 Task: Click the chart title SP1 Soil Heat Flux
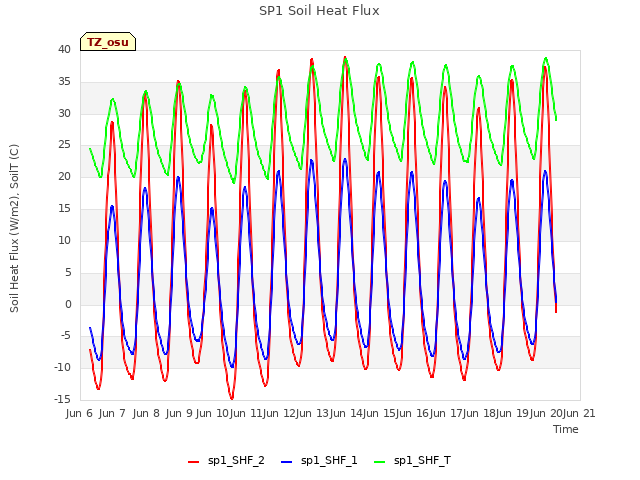319,11
